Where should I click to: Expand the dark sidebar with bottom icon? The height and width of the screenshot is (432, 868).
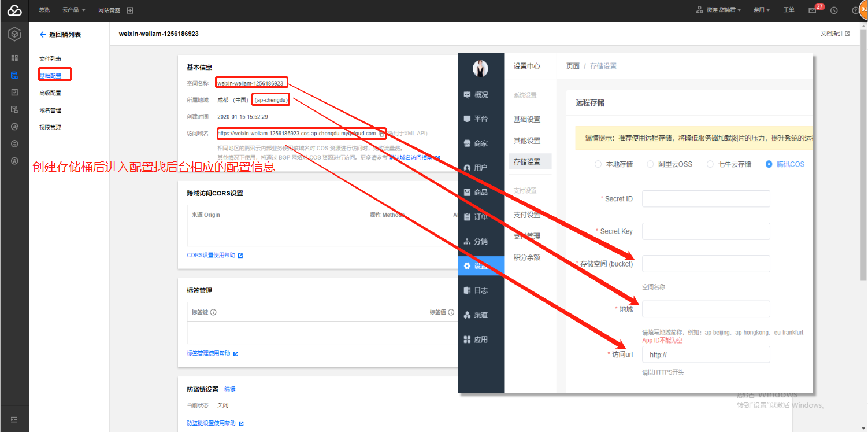point(14,419)
